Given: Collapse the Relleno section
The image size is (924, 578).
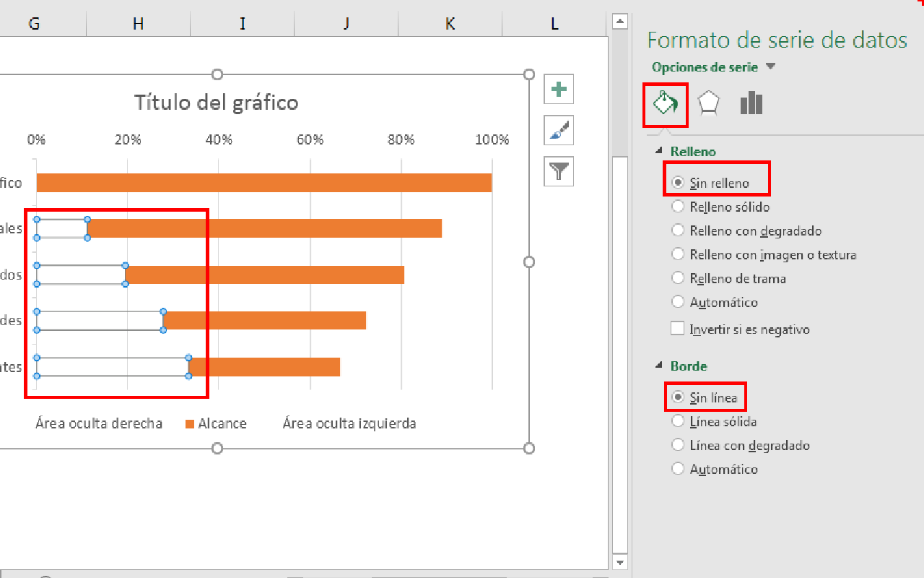Looking at the screenshot, I should pyautogui.click(x=658, y=151).
